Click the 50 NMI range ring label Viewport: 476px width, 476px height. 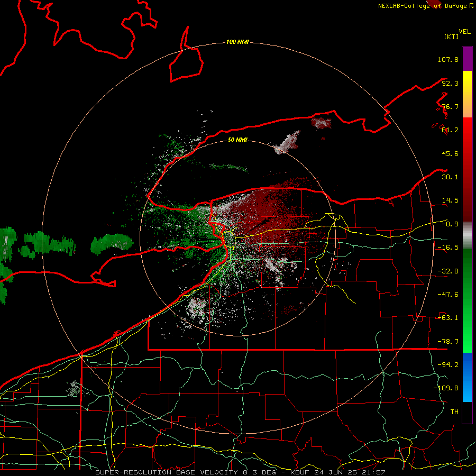237,140
